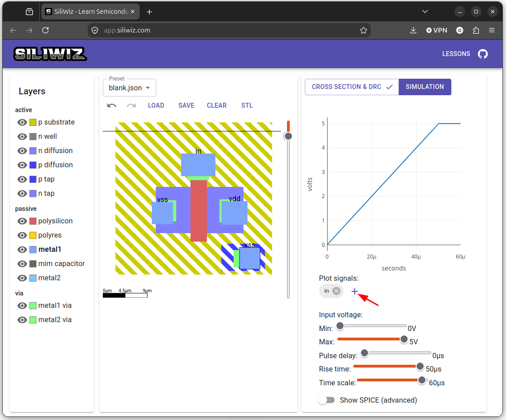506x420 pixels.
Task: Open a new browser tab
Action: [x=149, y=12]
